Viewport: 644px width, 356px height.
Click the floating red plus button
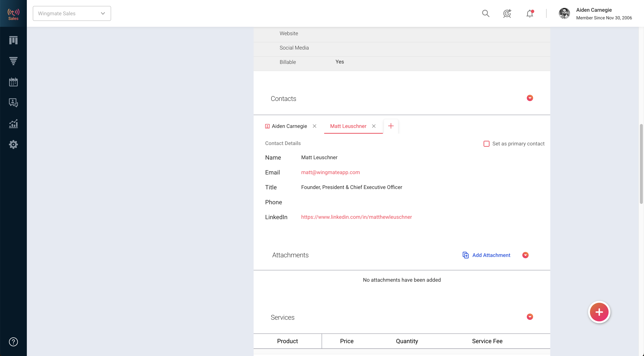599,312
